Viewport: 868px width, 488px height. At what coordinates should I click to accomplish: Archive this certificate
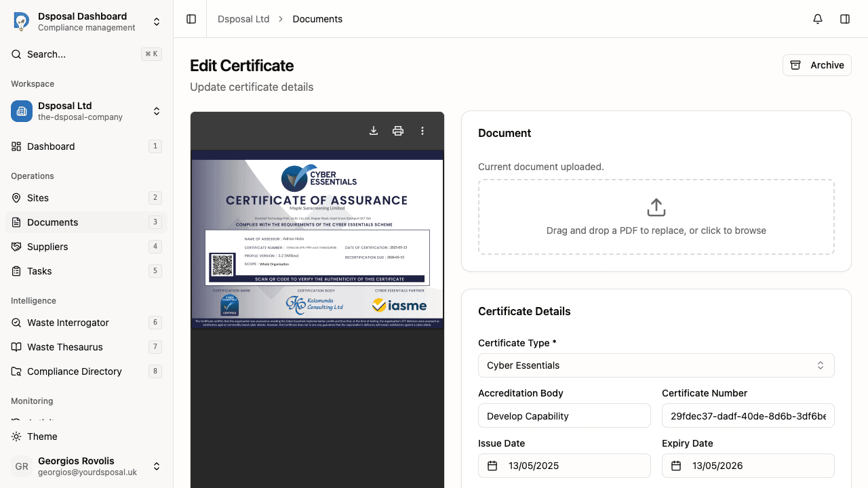click(816, 65)
